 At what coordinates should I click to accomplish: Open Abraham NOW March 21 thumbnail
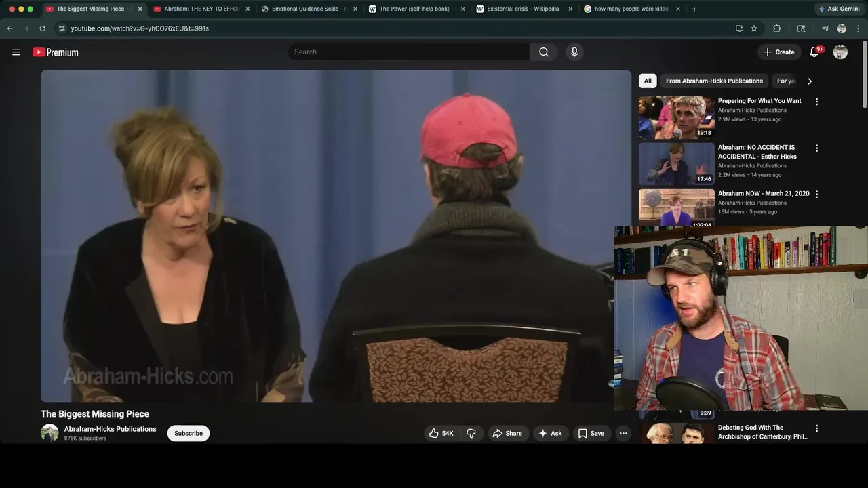[676, 207]
